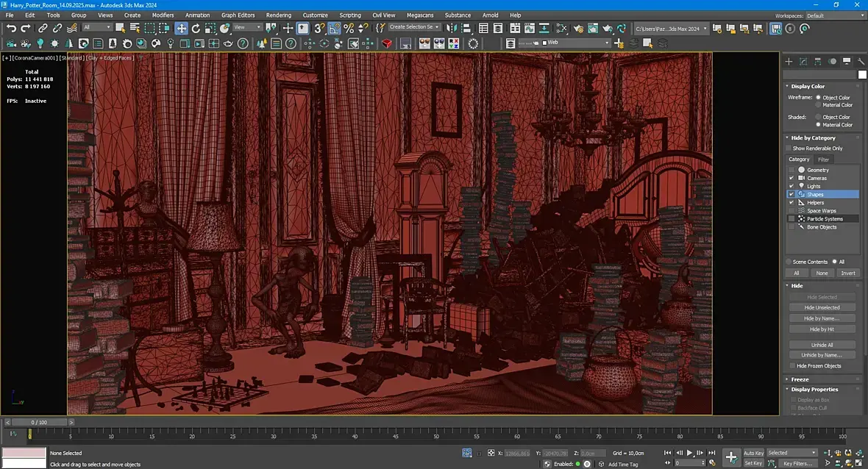Activate the Select and Rotate tool
The height and width of the screenshot is (469, 868).
(x=196, y=28)
